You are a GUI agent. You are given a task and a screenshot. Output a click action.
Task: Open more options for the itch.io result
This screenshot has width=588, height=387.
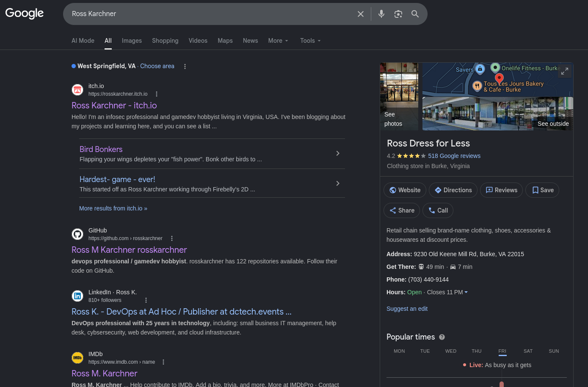[157, 94]
